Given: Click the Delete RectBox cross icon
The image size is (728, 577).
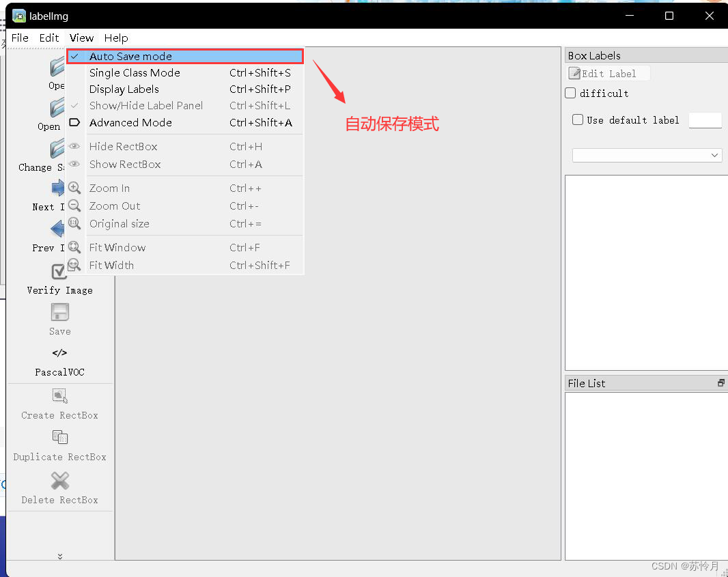Looking at the screenshot, I should 60,481.
